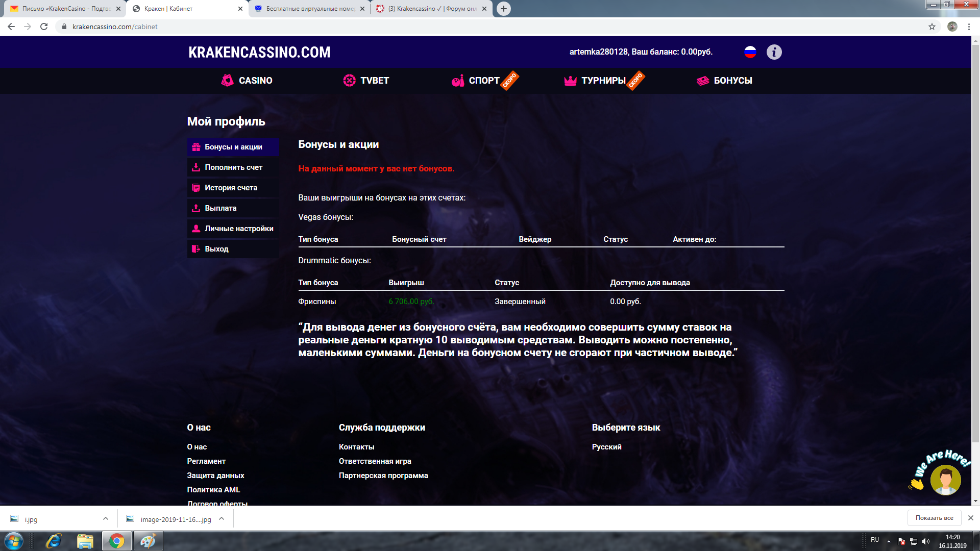Open Paint from the Windows taskbar
The image size is (980, 551).
(x=148, y=541)
